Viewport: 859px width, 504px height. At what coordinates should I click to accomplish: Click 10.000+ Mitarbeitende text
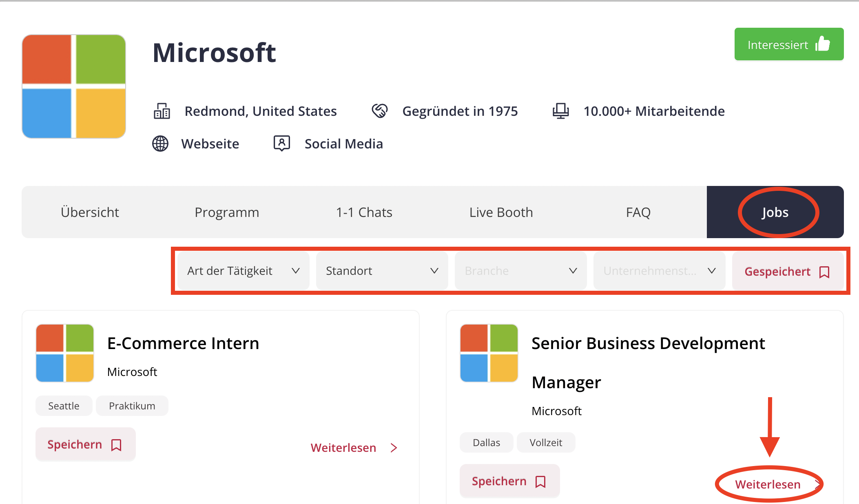[x=654, y=111]
